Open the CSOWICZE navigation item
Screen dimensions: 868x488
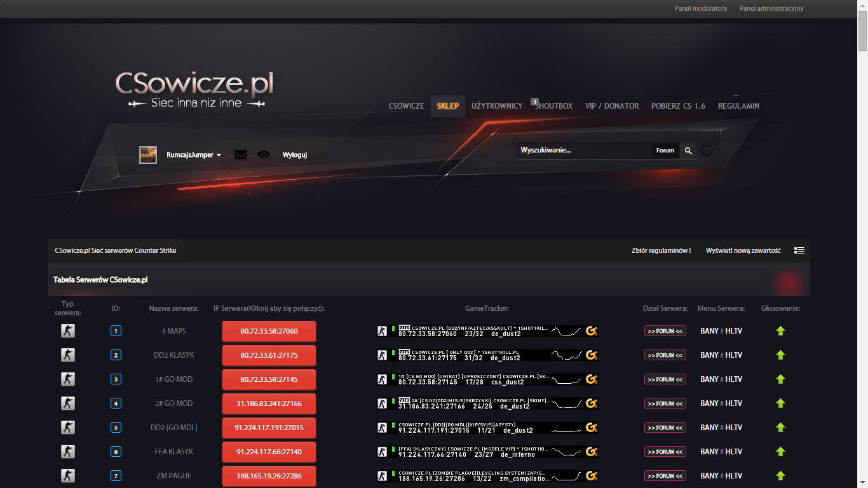pyautogui.click(x=407, y=106)
